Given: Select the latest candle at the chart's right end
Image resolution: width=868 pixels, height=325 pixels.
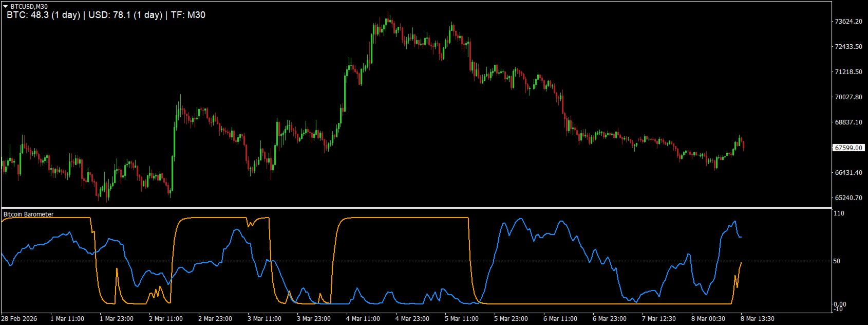Looking at the screenshot, I should 743,143.
